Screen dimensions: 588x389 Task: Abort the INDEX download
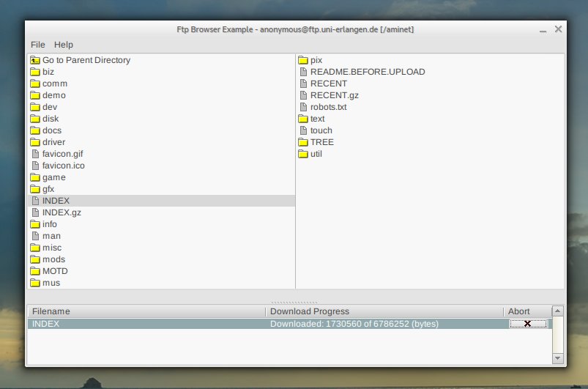coord(527,324)
